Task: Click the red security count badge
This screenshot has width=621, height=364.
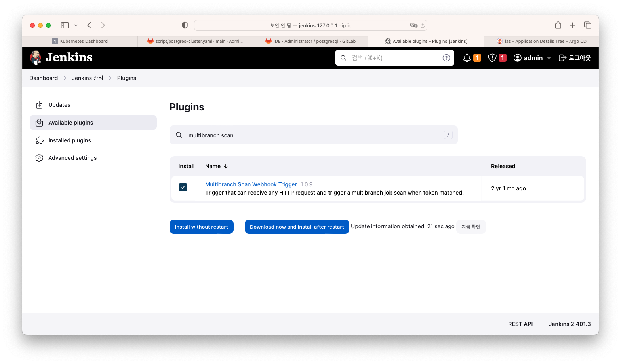Action: (x=503, y=58)
